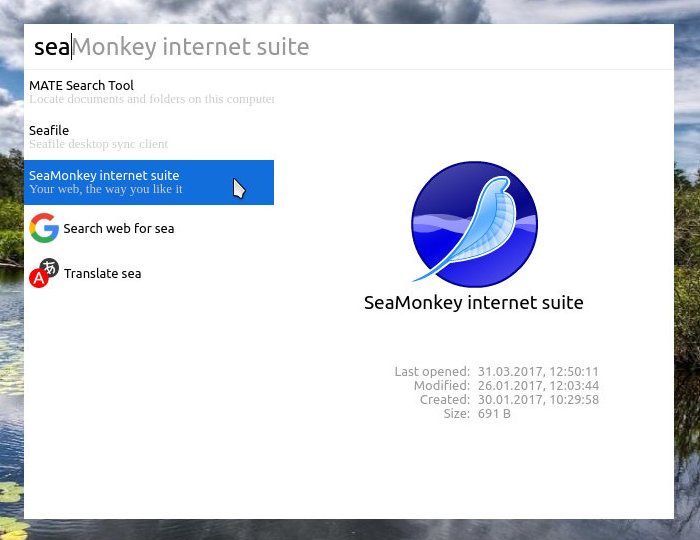This screenshot has width=700, height=540.
Task: Click the Google icon for web search
Action: coord(44,228)
